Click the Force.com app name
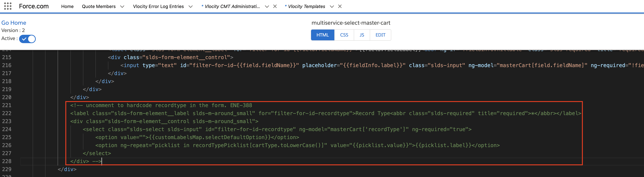The height and width of the screenshot is (177, 644). tap(34, 6)
